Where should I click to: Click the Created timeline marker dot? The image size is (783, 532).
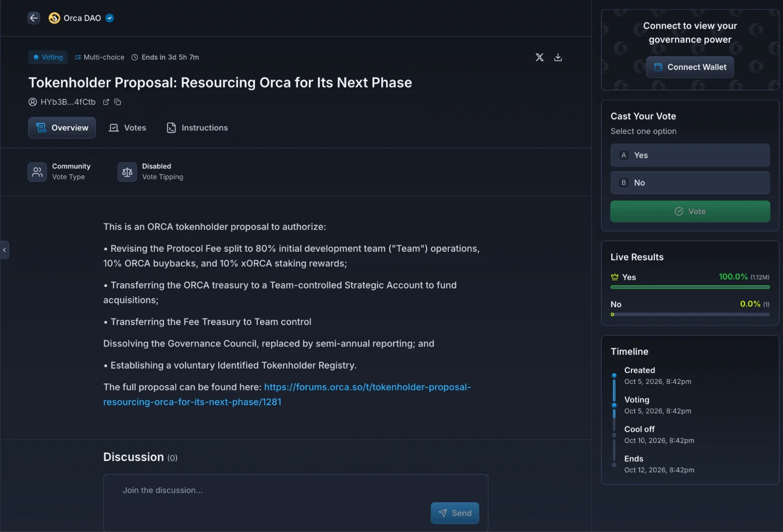[614, 376]
